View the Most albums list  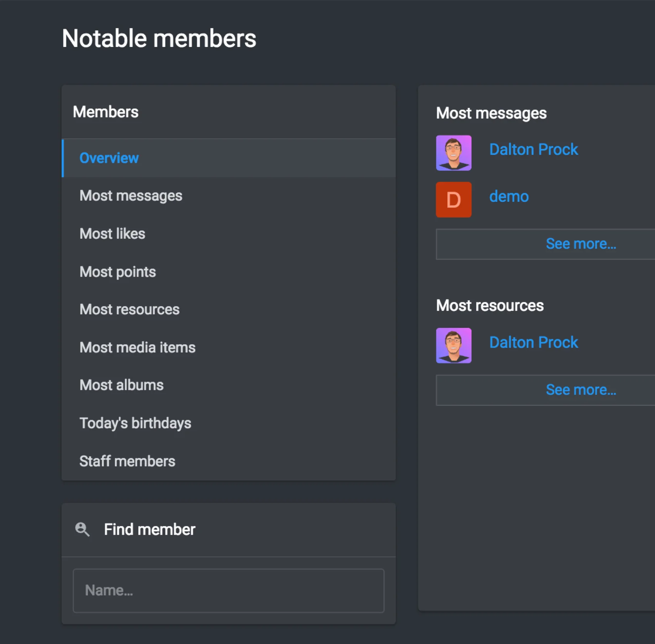pyautogui.click(x=121, y=385)
